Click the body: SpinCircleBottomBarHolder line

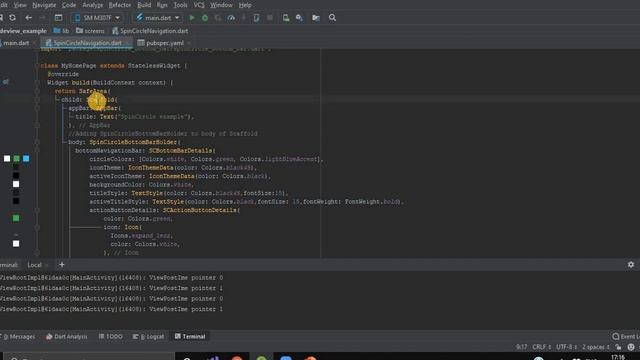124,142
